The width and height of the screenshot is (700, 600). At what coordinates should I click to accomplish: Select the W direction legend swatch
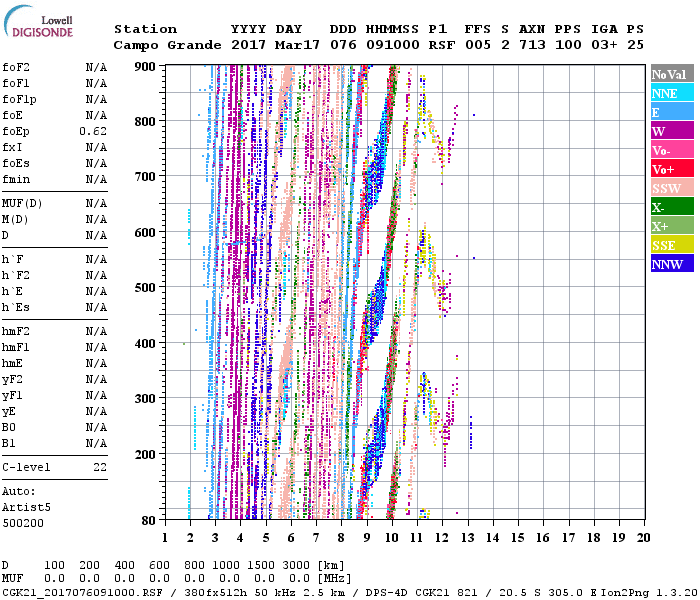coord(672,131)
